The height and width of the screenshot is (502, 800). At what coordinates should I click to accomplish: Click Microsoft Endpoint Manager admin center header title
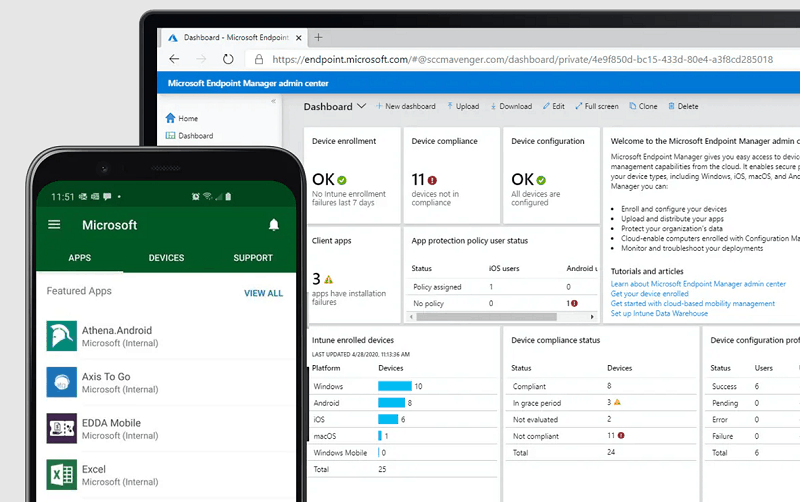(x=248, y=83)
